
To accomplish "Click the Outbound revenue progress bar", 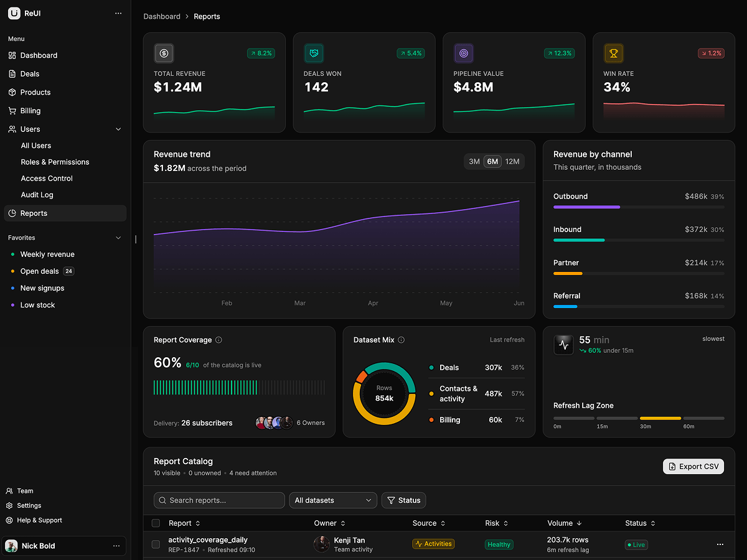I will pyautogui.click(x=639, y=207).
